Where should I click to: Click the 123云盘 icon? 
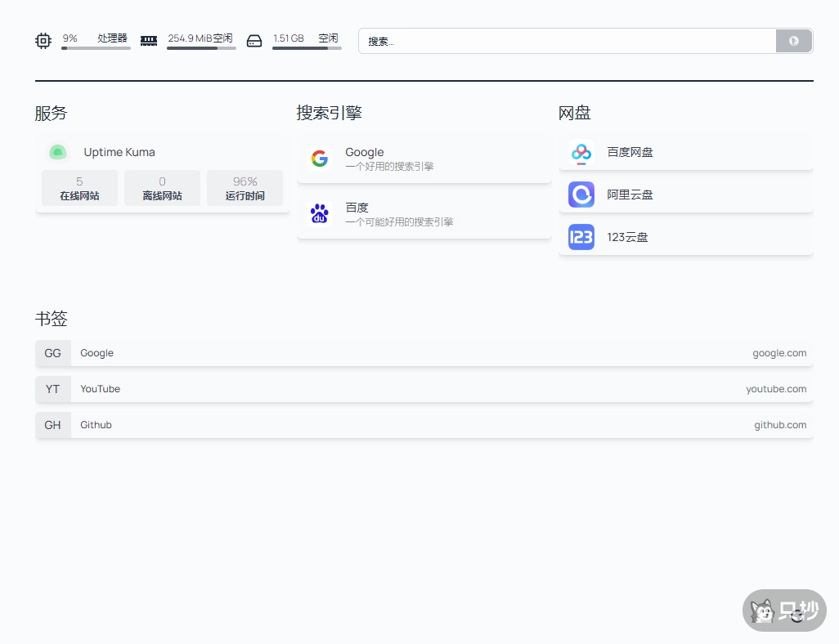tap(581, 237)
